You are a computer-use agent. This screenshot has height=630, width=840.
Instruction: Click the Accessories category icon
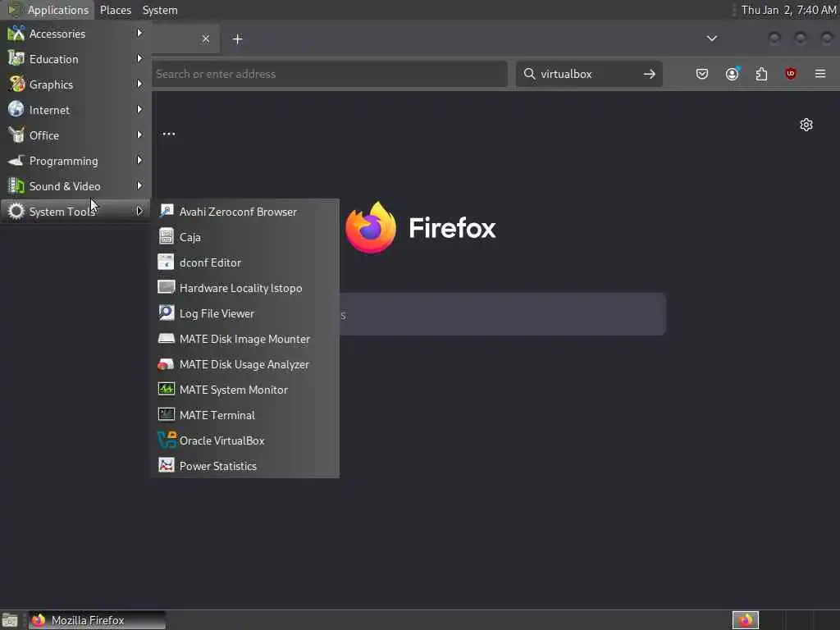click(16, 33)
